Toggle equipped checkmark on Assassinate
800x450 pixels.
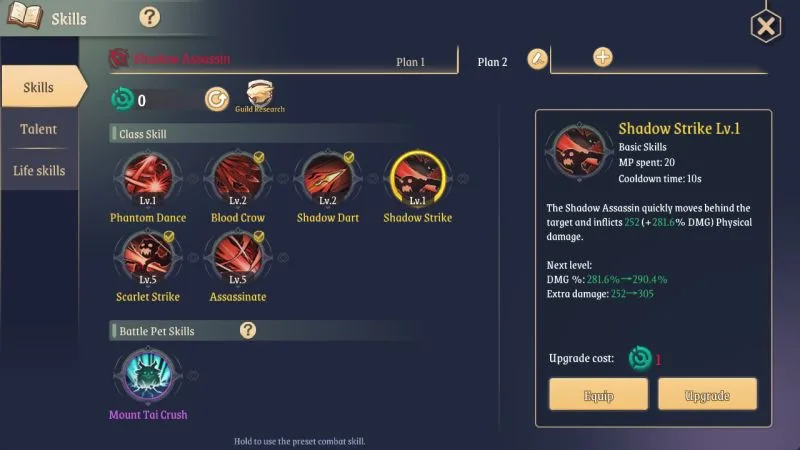(259, 236)
